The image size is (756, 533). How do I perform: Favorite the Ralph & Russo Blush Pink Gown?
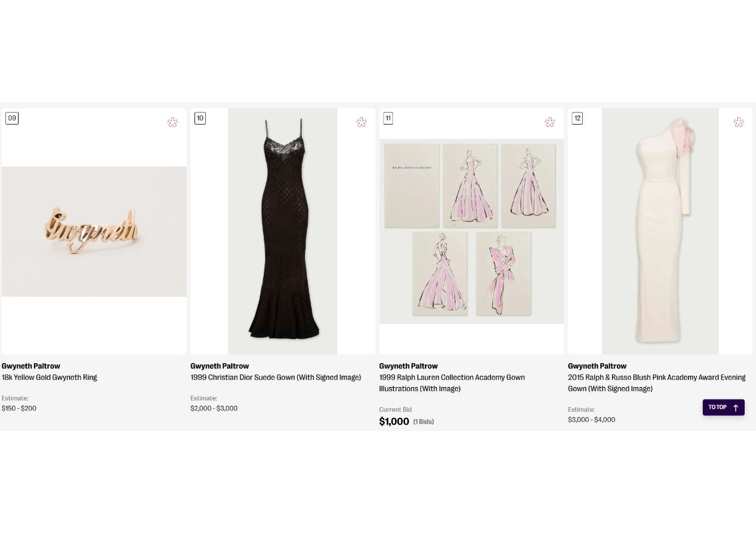pyautogui.click(x=739, y=122)
